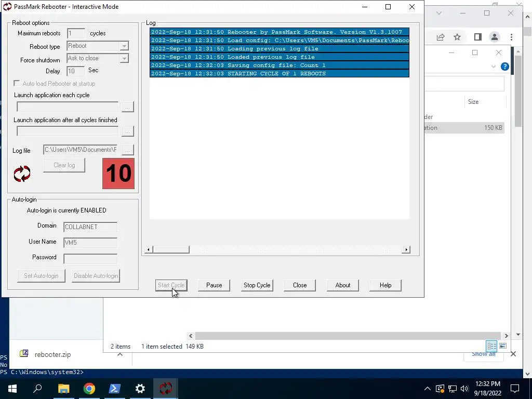The image size is (532, 399).
Task: Click Show all downloads link
Action: pyautogui.click(x=484, y=354)
